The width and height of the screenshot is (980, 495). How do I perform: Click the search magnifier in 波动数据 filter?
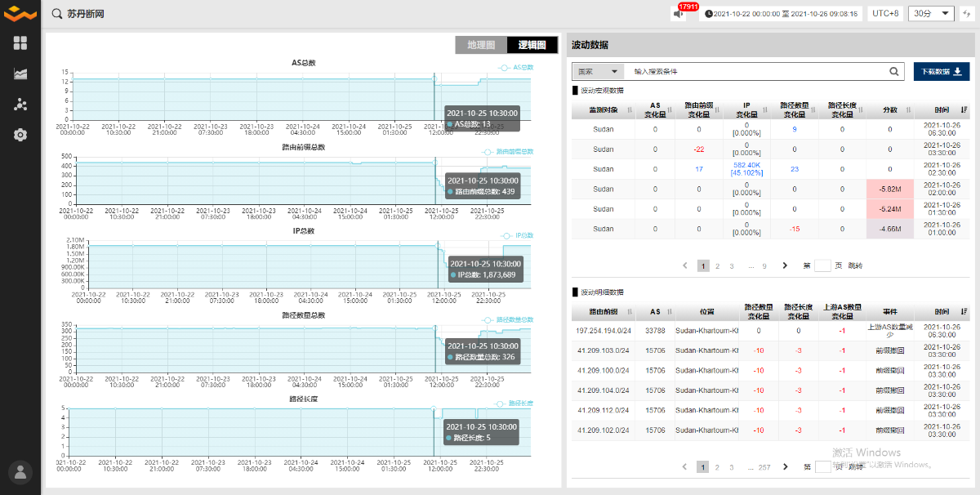pyautogui.click(x=894, y=71)
